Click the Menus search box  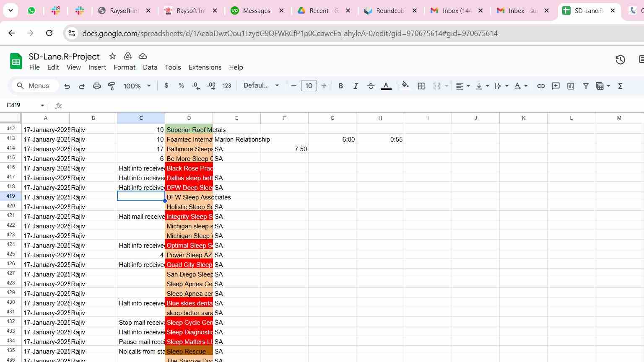click(35, 86)
